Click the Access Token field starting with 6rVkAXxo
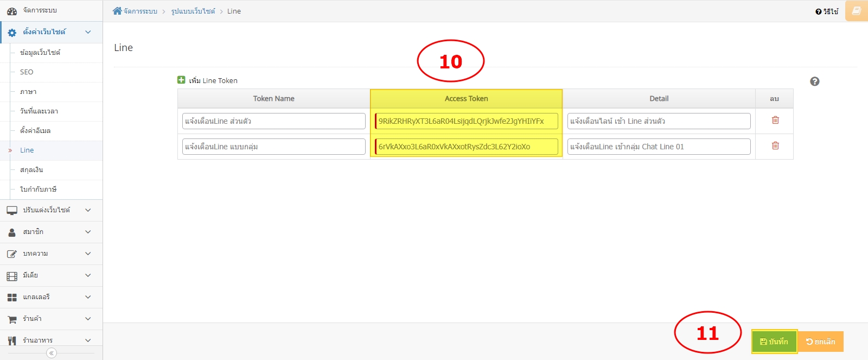 [467, 147]
